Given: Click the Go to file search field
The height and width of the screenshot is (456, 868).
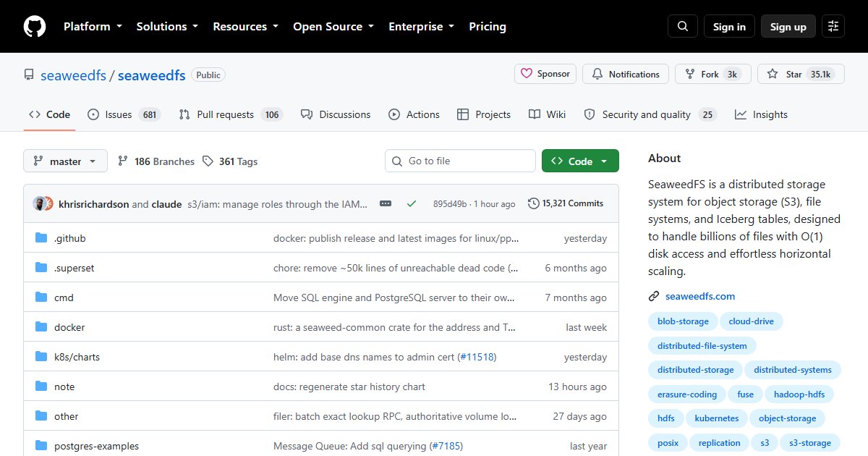Looking at the screenshot, I should 460,161.
